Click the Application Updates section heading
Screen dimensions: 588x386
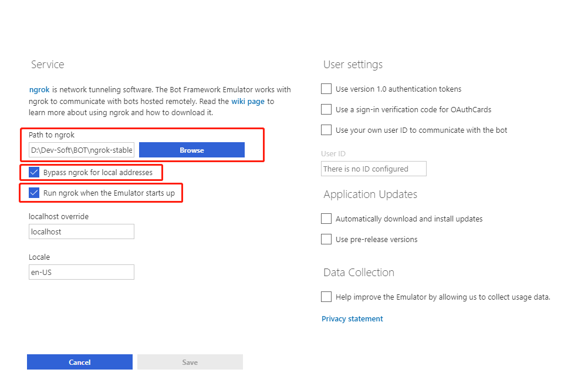370,194
